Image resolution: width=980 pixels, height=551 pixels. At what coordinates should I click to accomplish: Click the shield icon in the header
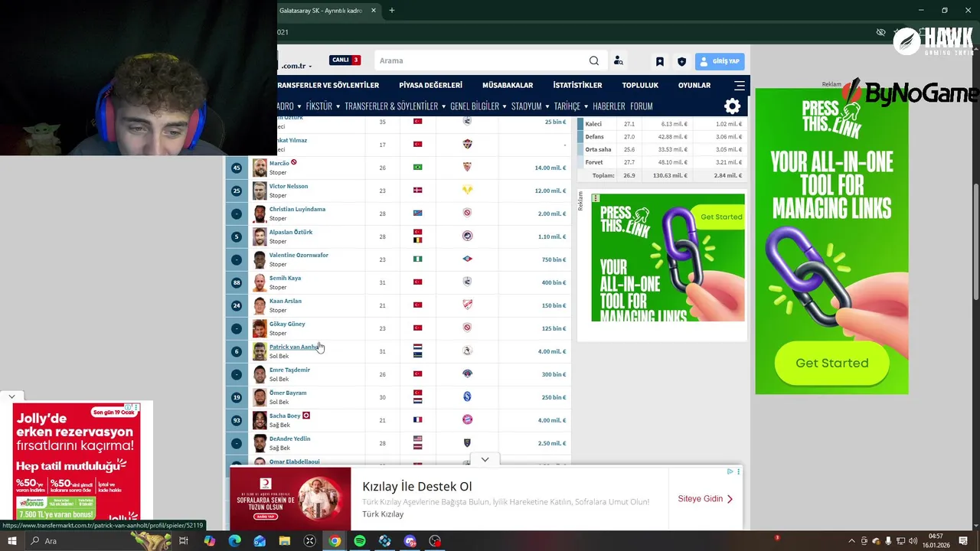click(x=681, y=61)
